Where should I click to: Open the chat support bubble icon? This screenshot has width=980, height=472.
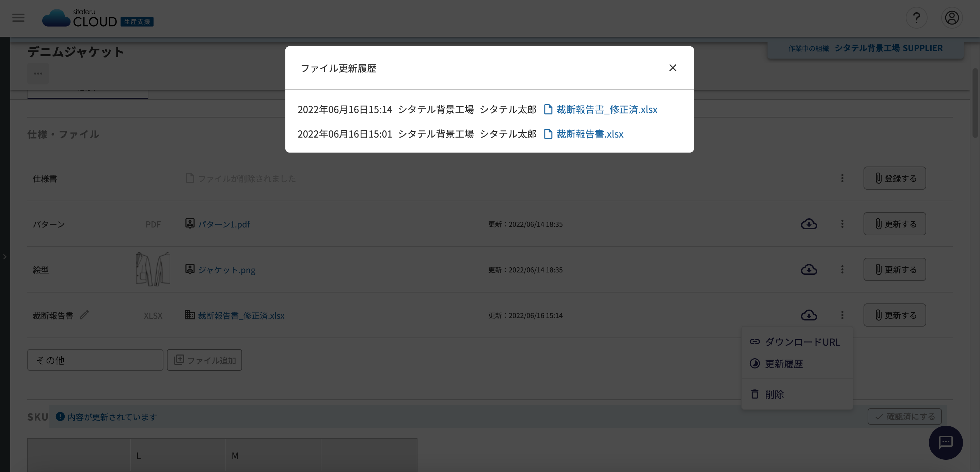[x=945, y=442]
